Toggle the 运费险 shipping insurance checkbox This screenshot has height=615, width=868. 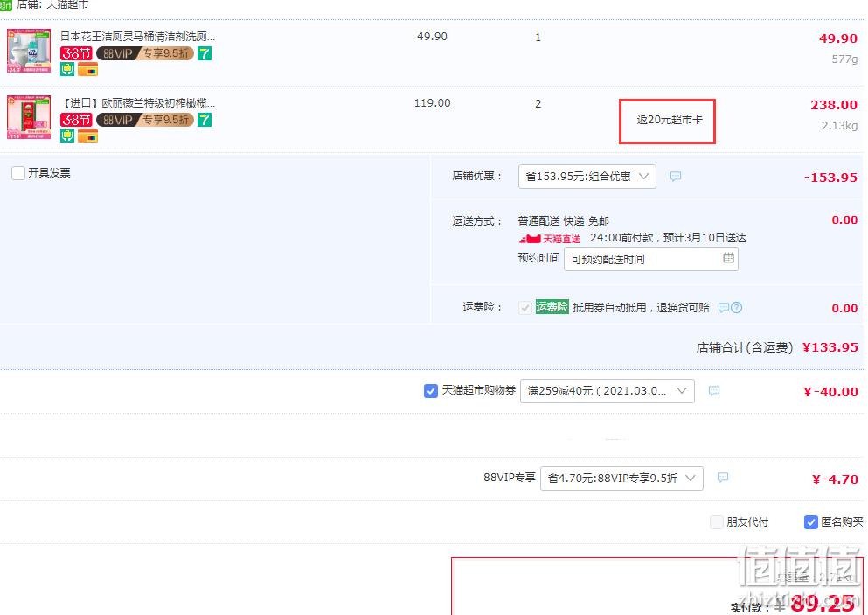[x=524, y=308]
